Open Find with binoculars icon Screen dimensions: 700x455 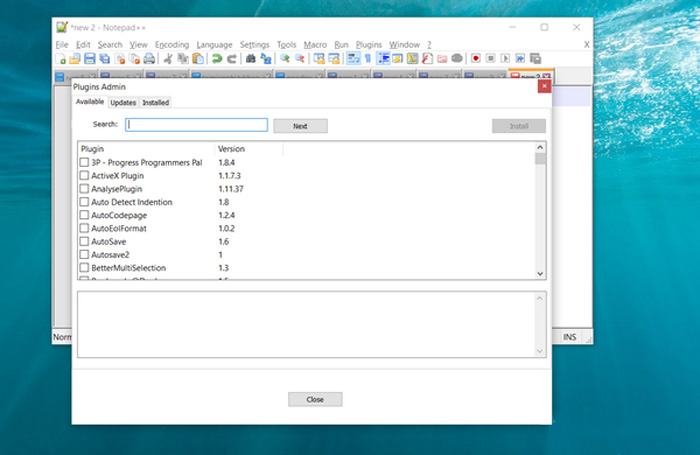[x=251, y=58]
